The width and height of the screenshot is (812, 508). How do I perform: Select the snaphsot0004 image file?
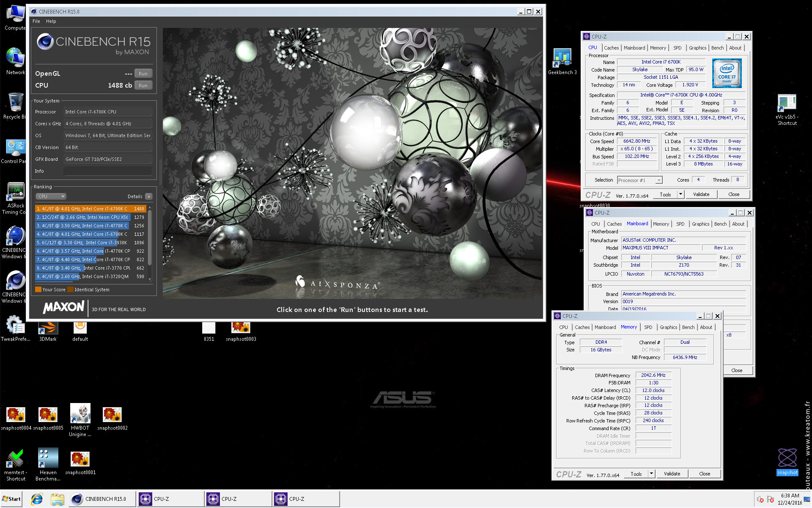click(16, 419)
